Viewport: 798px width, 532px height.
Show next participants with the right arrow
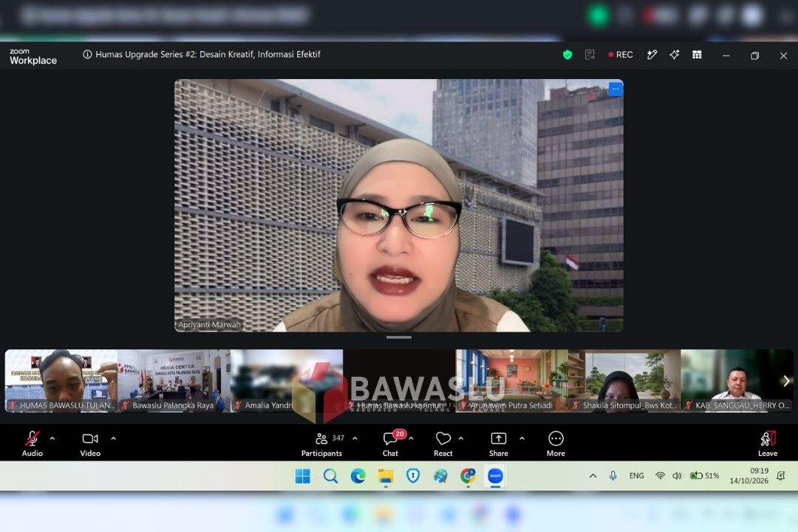[x=786, y=381]
